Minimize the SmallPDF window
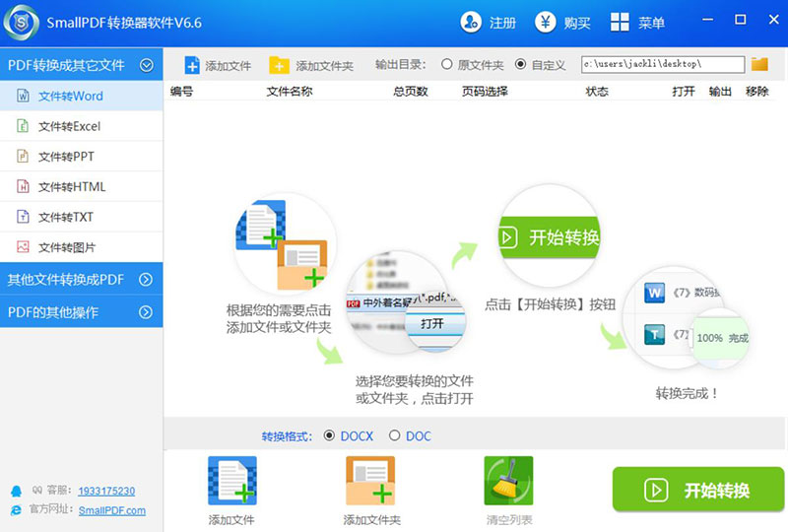 707,20
